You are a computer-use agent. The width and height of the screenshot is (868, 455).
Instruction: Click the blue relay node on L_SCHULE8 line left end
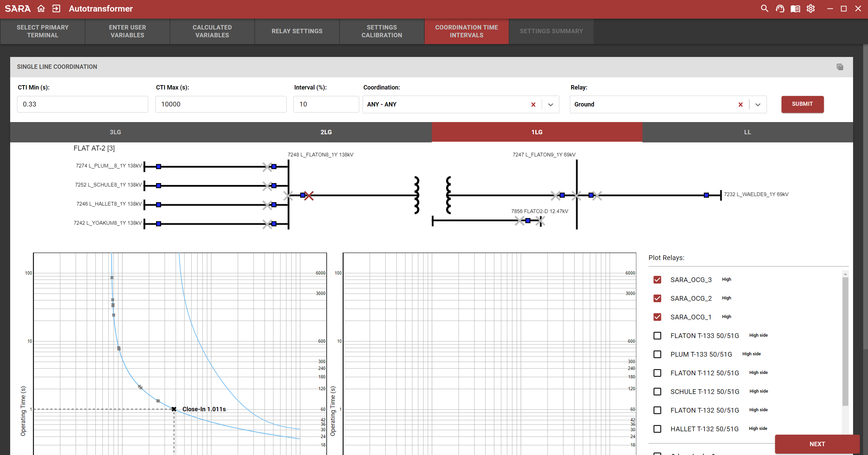click(x=158, y=185)
